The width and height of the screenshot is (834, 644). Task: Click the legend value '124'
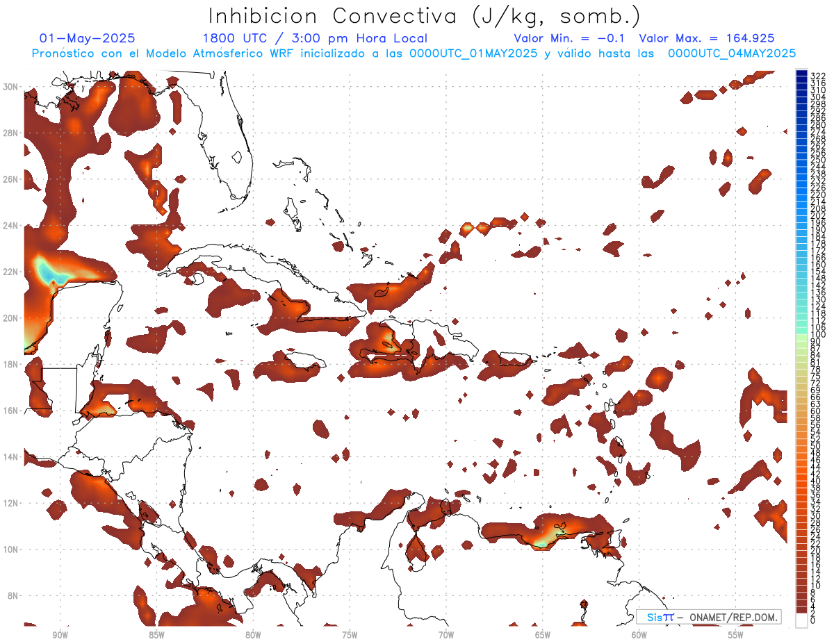coord(818,306)
